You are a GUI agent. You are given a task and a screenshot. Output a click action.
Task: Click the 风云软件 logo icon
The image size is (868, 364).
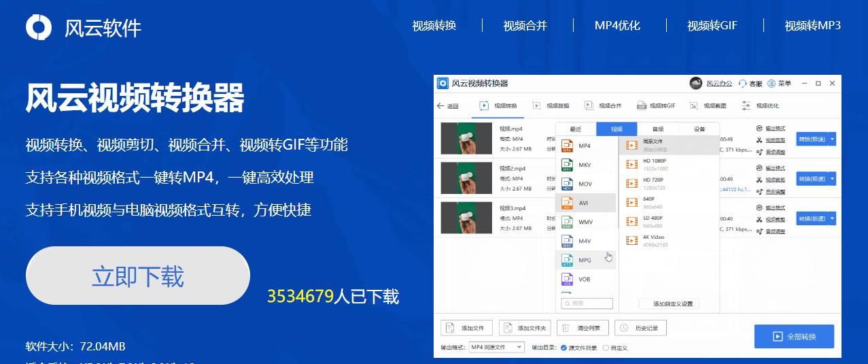pos(39,27)
